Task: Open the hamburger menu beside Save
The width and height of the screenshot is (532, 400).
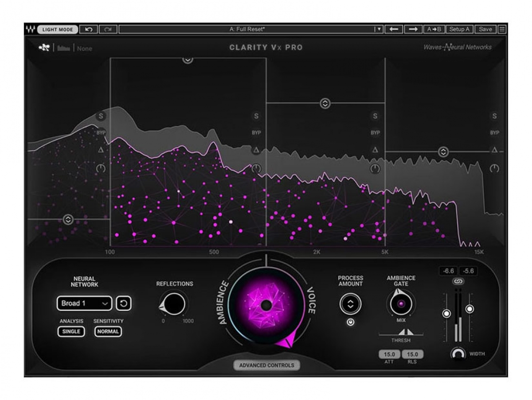Action: (x=502, y=29)
